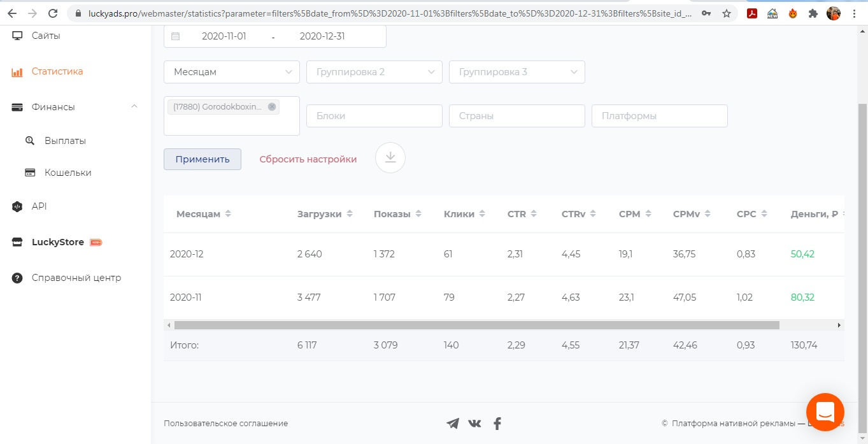Open the VK social link icon
The image size is (868, 444).
pos(474,423)
